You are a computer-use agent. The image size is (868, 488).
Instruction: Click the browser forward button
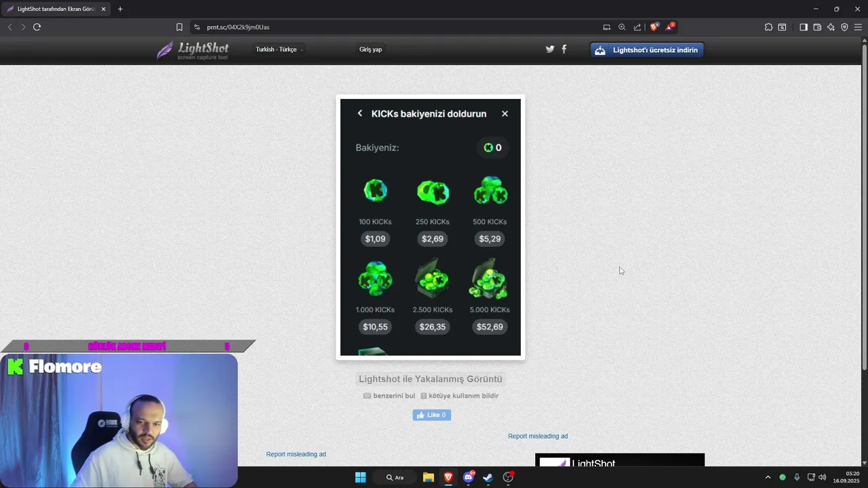23,27
